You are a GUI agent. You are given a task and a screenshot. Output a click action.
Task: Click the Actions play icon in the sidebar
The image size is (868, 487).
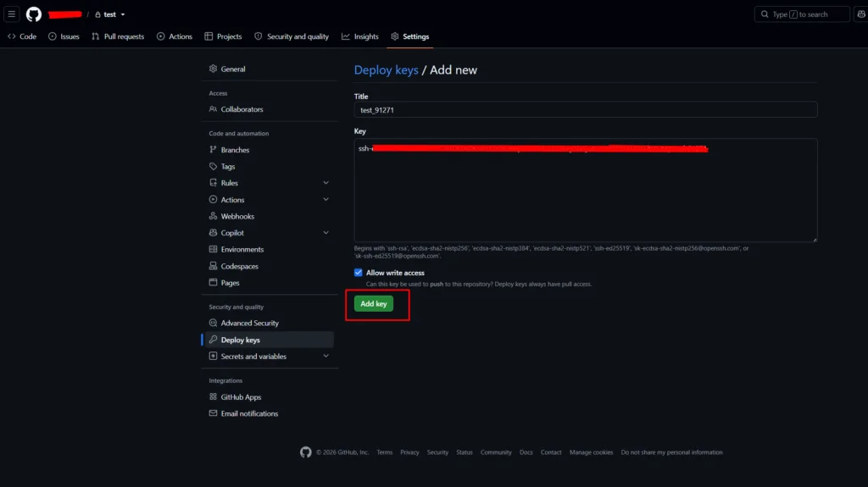(x=213, y=199)
